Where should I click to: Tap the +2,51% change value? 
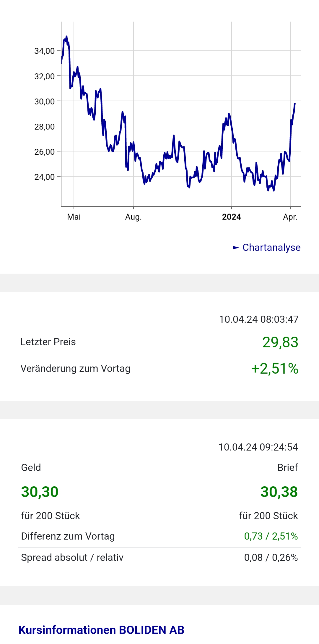click(x=274, y=369)
